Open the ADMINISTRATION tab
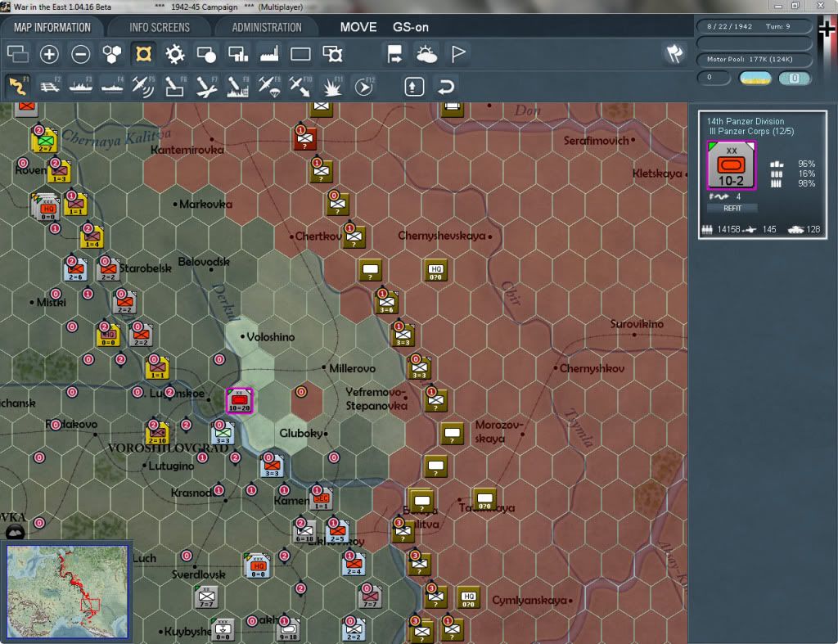Image resolution: width=838 pixels, height=644 pixels. coord(267,27)
